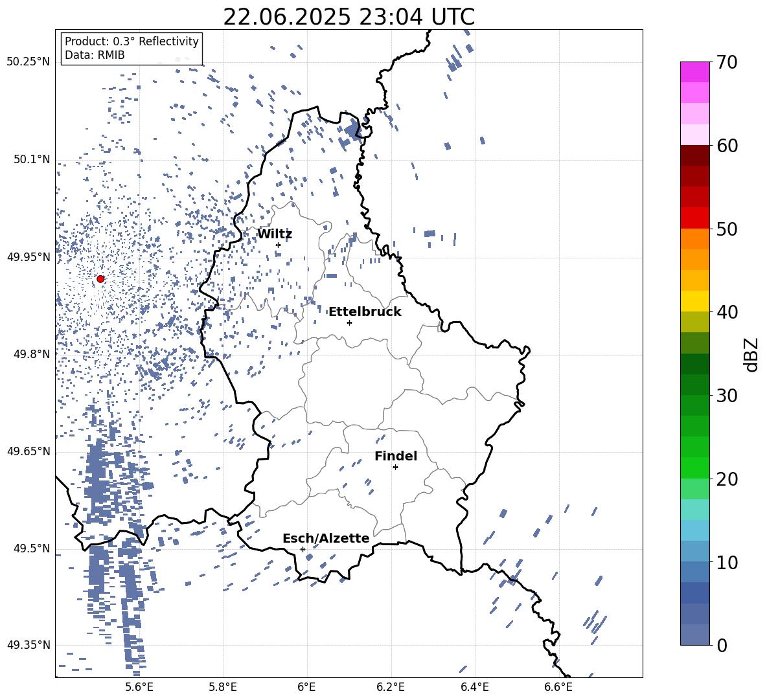Click the latitude label 50.25°N
Image resolution: width=767 pixels, height=700 pixels.
(x=29, y=62)
